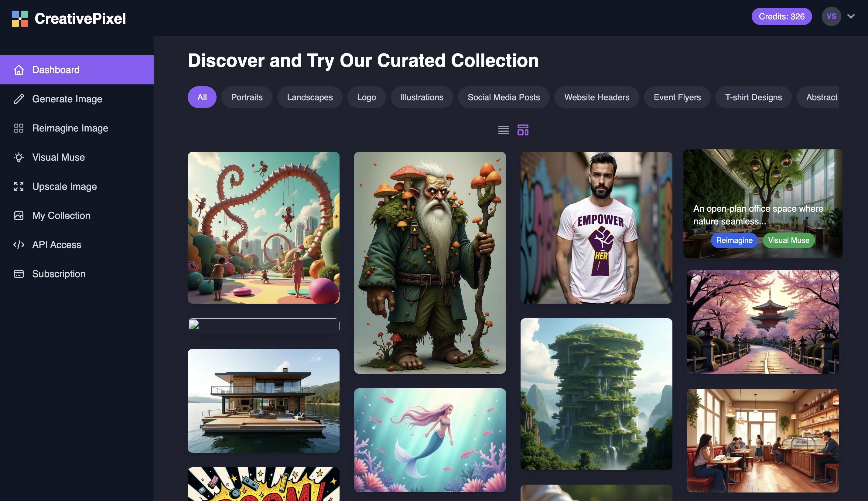Click the Subscription sidebar icon
The height and width of the screenshot is (501, 868).
point(19,273)
